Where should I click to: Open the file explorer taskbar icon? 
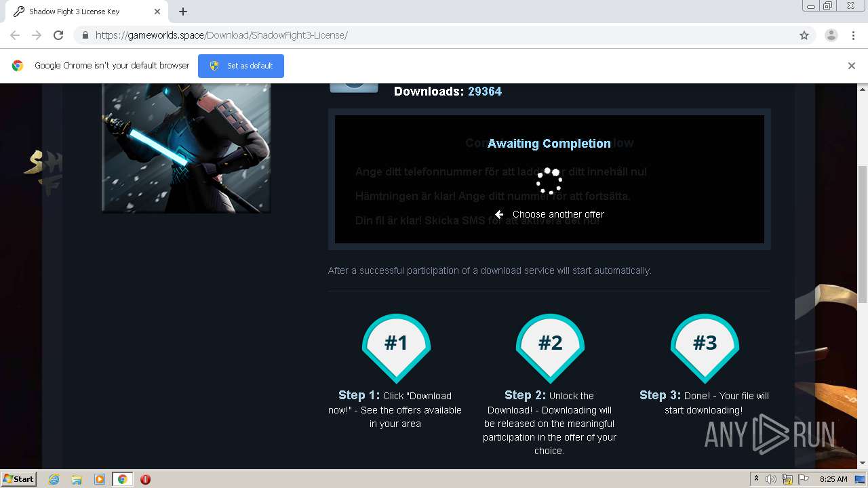tap(77, 479)
